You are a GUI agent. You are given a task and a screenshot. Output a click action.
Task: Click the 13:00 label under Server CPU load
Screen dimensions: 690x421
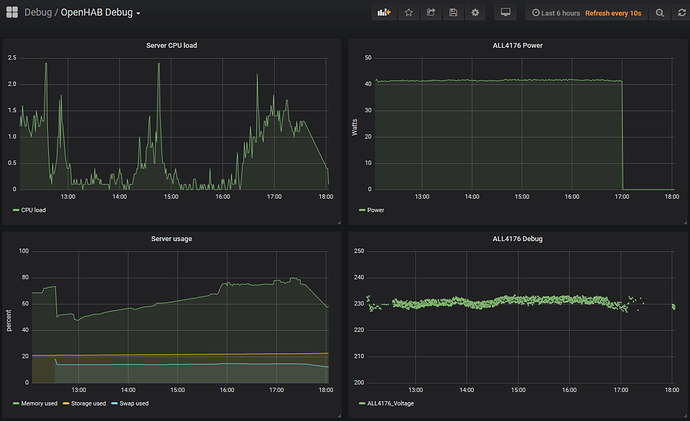point(68,197)
